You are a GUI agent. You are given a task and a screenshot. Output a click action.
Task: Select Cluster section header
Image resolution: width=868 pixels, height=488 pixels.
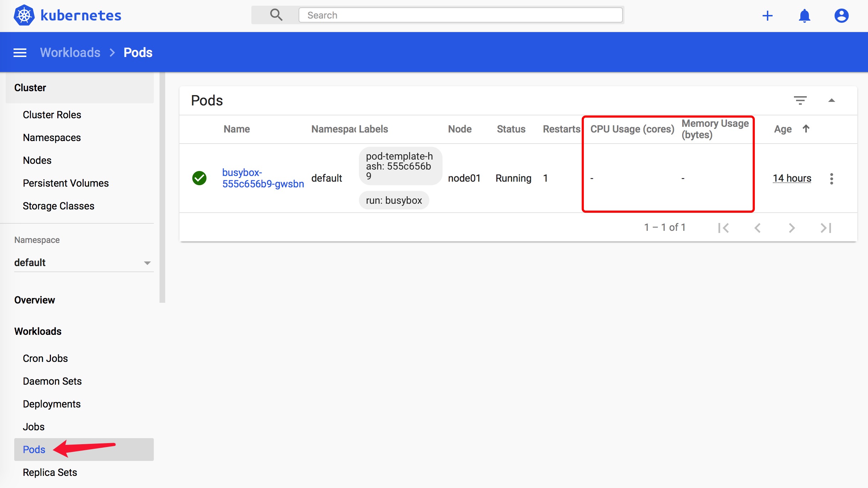80,88
